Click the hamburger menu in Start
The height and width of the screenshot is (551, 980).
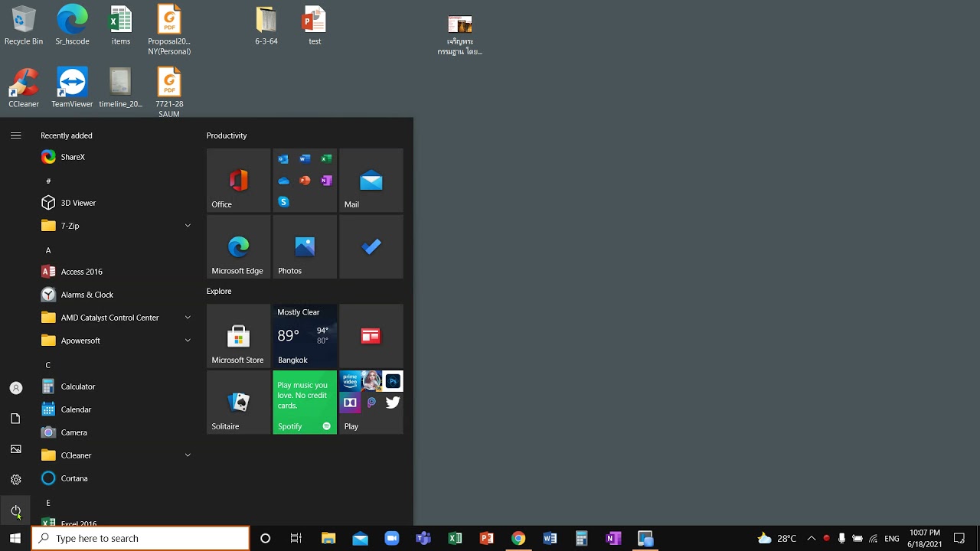click(15, 135)
